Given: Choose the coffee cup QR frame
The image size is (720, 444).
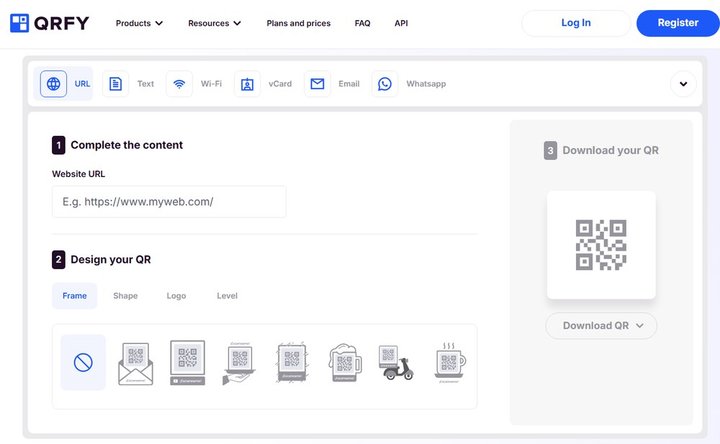Looking at the screenshot, I should tap(450, 363).
